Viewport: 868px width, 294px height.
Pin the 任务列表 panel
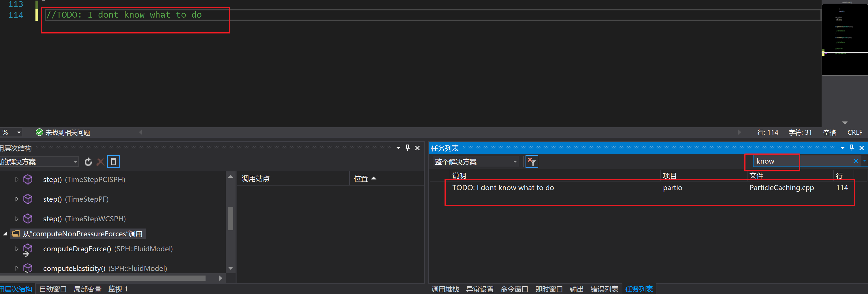click(x=852, y=148)
